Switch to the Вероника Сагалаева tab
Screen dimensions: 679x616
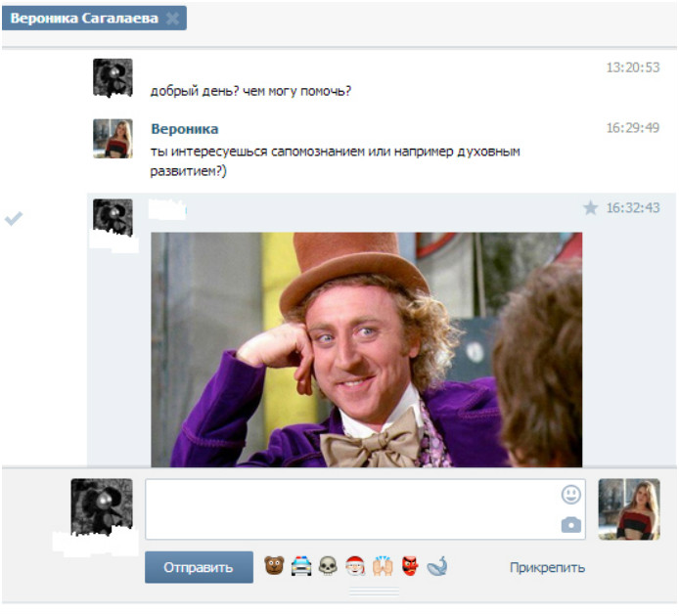83,19
